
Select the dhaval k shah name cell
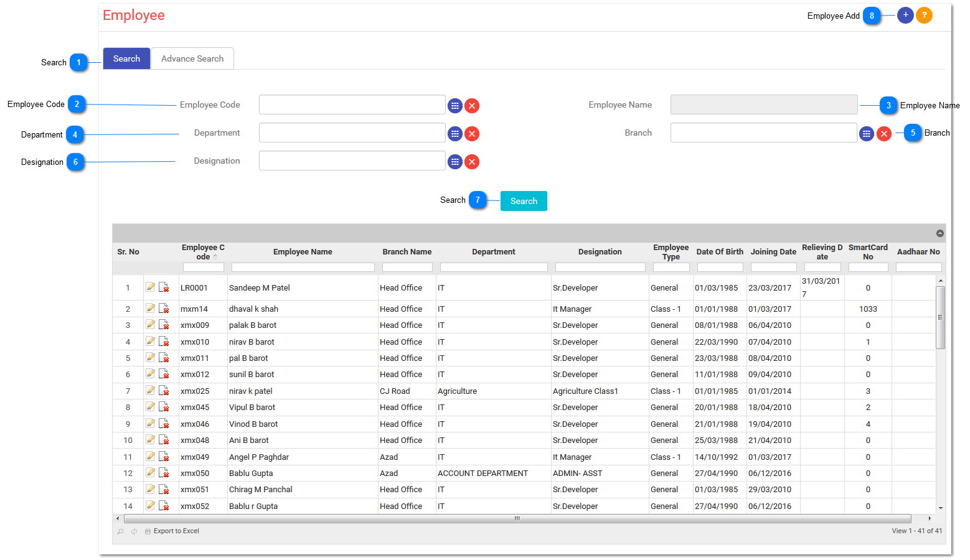303,309
